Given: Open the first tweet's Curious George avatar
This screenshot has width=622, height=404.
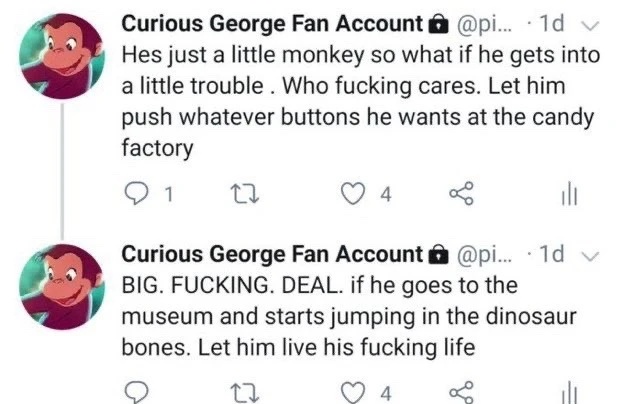Looking at the screenshot, I should click(x=62, y=56).
